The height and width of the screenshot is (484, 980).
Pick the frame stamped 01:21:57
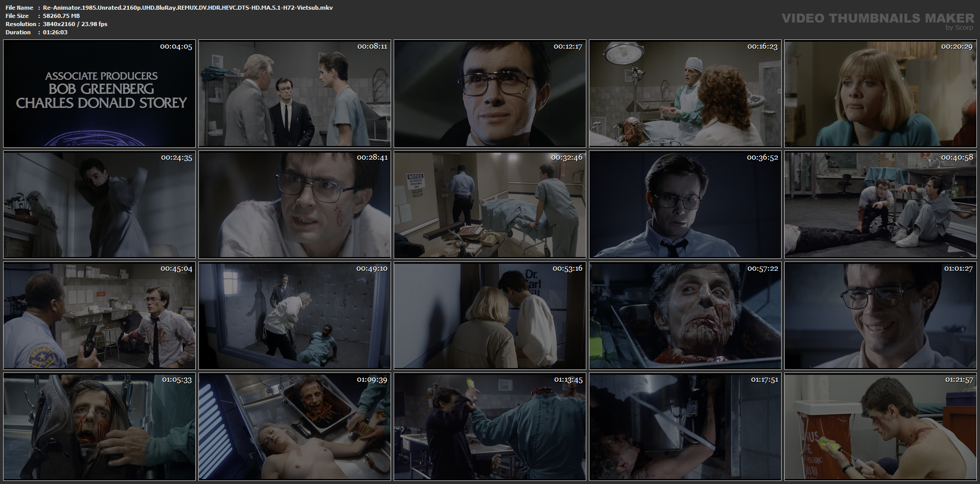point(881,427)
